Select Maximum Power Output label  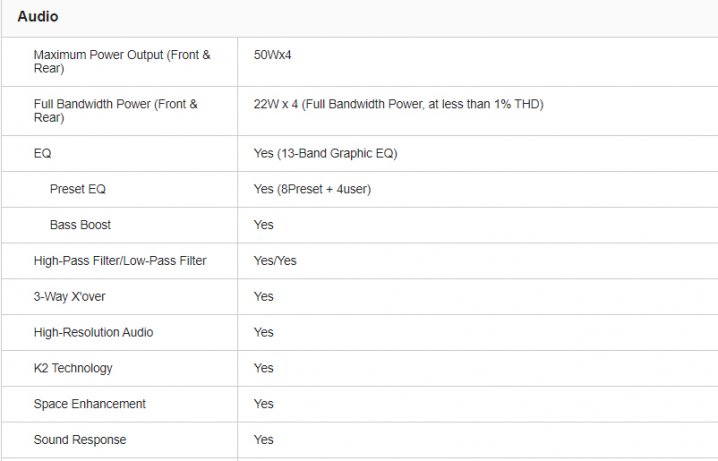point(122,61)
